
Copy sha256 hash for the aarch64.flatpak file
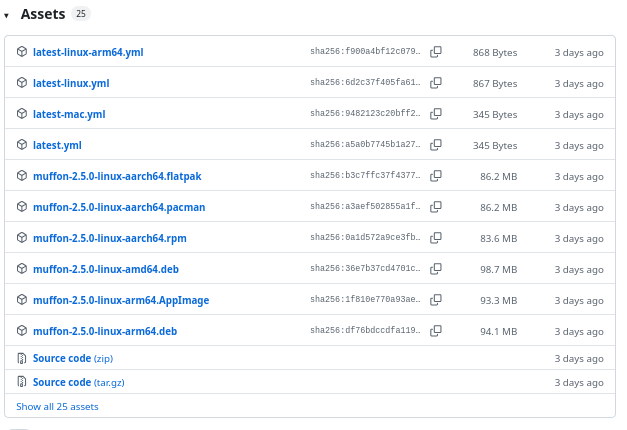click(435, 176)
